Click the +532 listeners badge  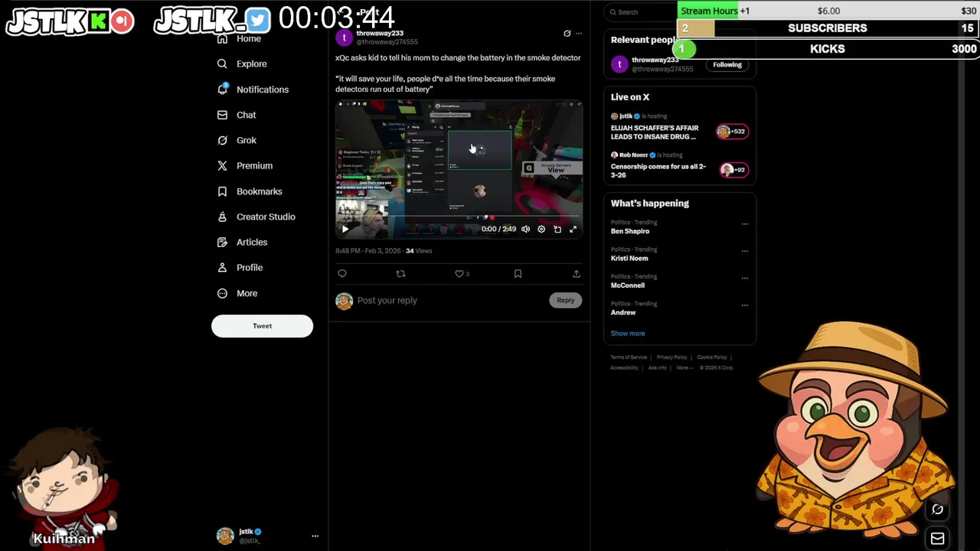[x=731, y=132]
